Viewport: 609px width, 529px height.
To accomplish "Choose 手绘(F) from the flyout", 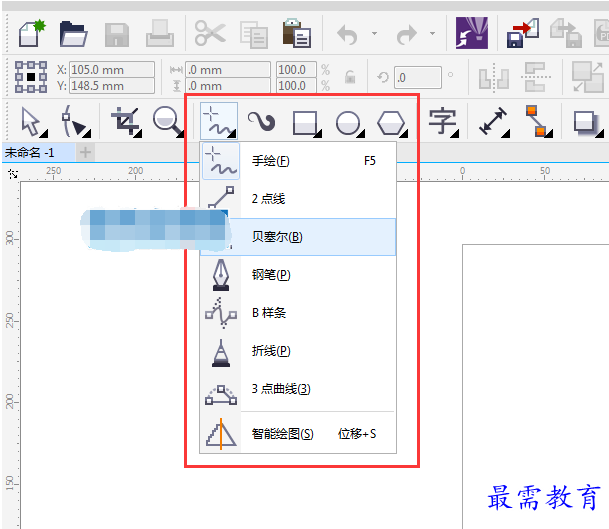I will pos(298,161).
